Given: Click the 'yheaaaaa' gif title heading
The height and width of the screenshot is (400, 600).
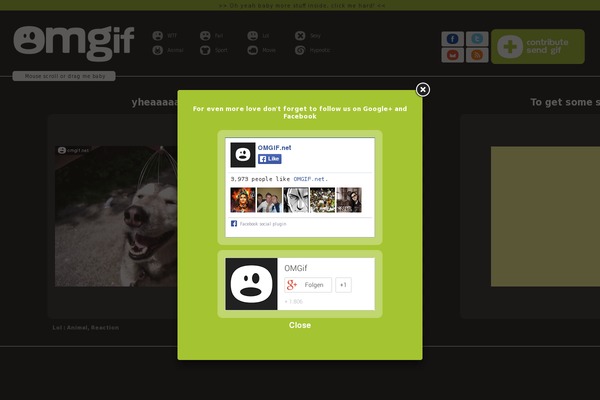Looking at the screenshot, I should [155, 102].
